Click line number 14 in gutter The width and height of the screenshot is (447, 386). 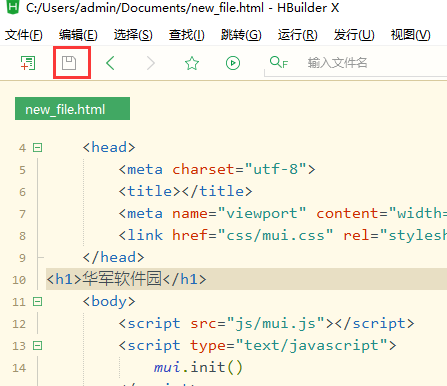point(19,368)
